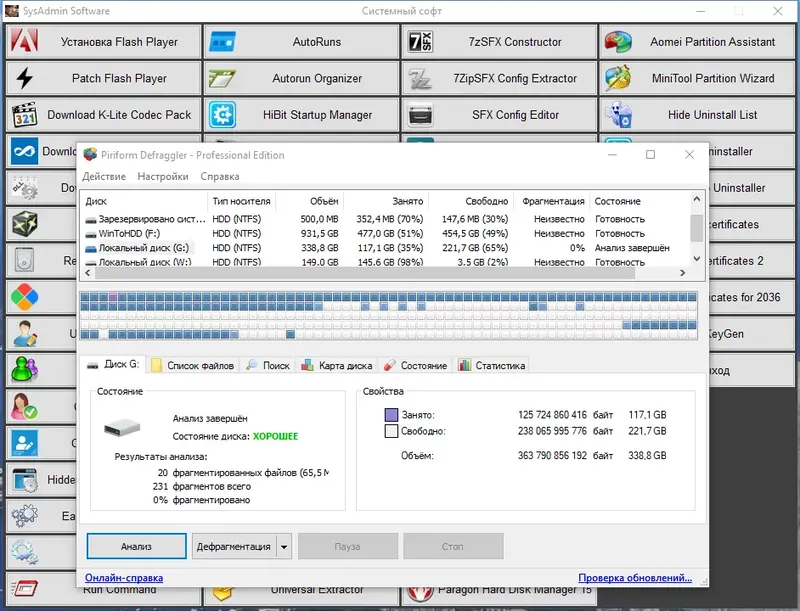Image resolution: width=800 pixels, height=611 pixels.
Task: Click the hard drive icon in Состояние panel
Action: 122,427
